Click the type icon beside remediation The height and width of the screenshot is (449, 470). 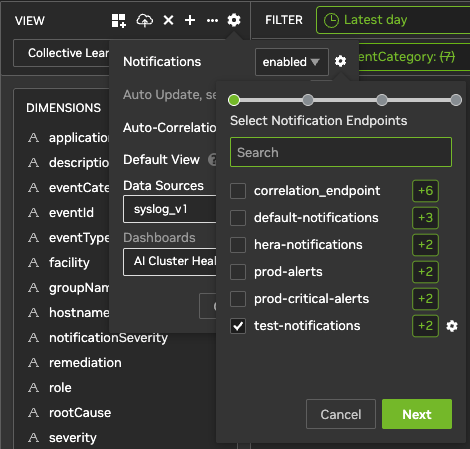pos(33,363)
